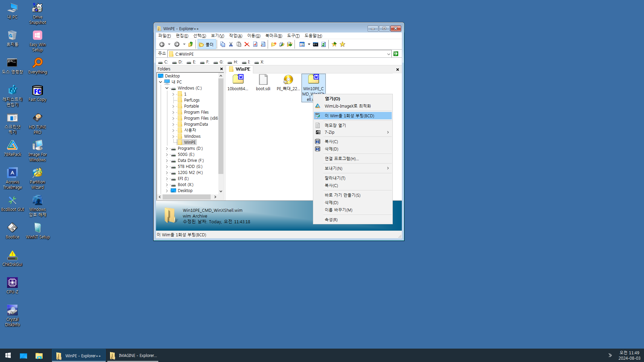Close the WinPE tab

pyautogui.click(x=397, y=69)
